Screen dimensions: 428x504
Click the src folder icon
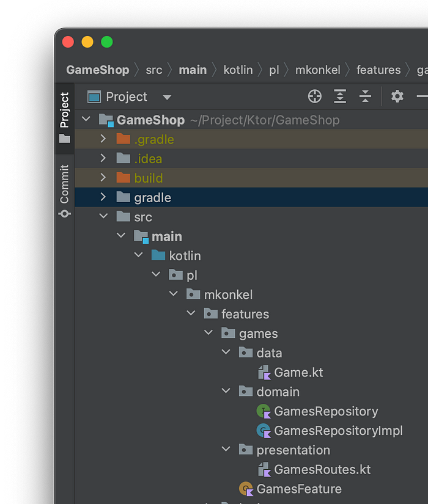point(124,216)
